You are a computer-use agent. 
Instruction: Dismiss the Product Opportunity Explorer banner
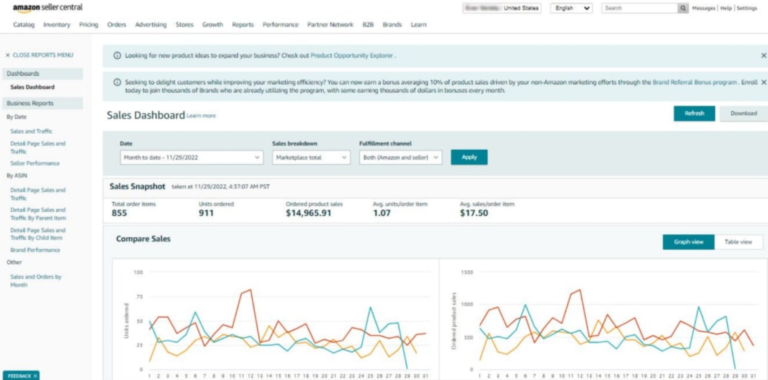tap(764, 56)
